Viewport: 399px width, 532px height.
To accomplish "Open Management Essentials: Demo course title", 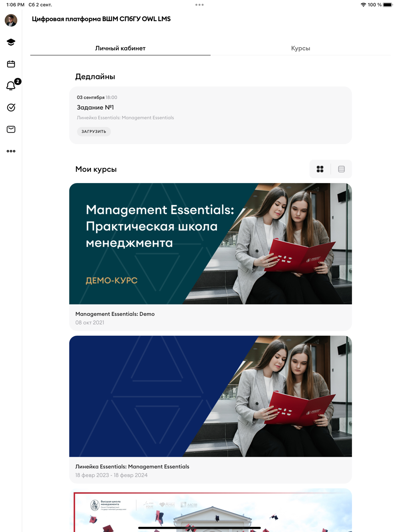I will tap(115, 314).
